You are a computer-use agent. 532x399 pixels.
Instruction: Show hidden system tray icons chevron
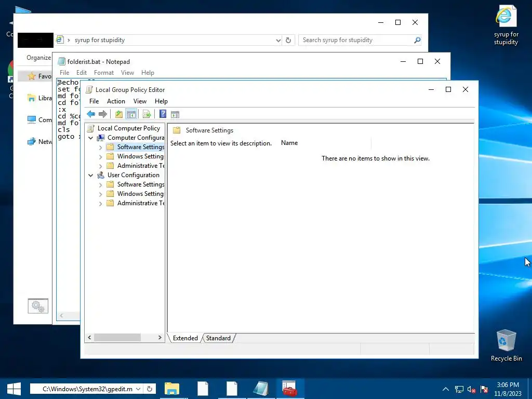[x=446, y=389]
